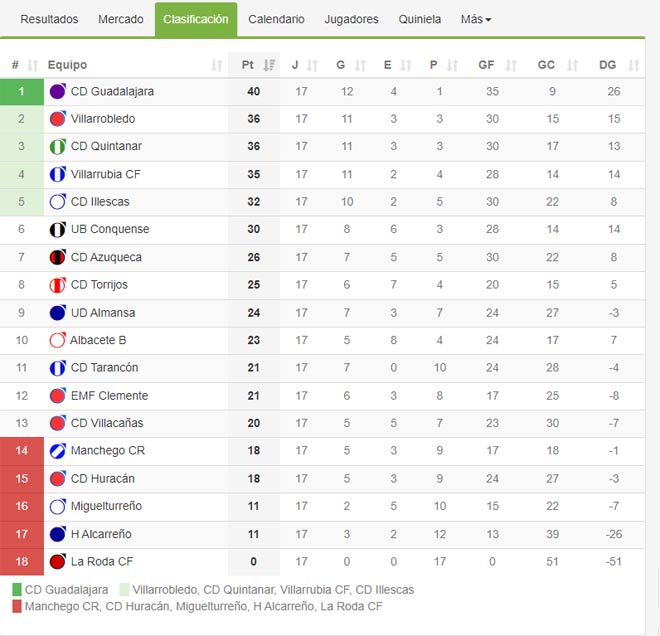Click the La Roda CF dark red badge
Image resolution: width=660 pixels, height=636 pixels.
(57, 561)
